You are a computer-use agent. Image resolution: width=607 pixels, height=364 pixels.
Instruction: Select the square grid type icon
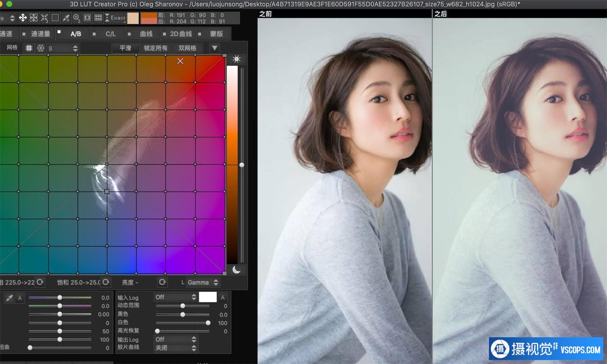point(29,48)
